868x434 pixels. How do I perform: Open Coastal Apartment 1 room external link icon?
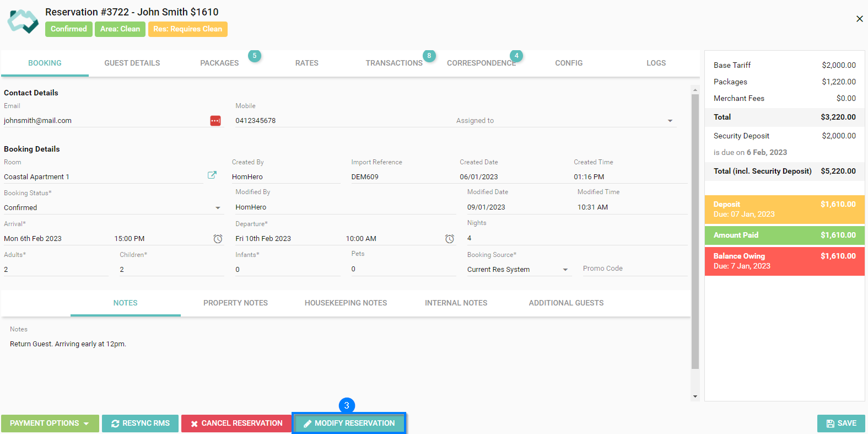(212, 175)
